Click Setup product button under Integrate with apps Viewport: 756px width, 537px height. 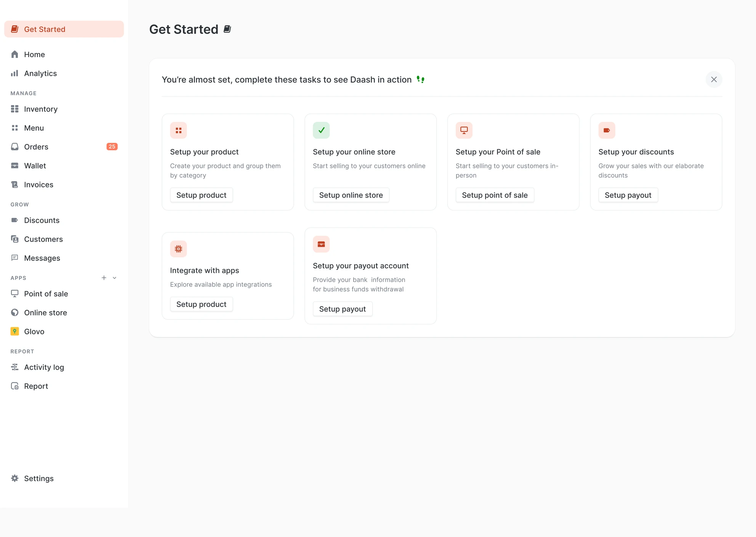pos(201,304)
